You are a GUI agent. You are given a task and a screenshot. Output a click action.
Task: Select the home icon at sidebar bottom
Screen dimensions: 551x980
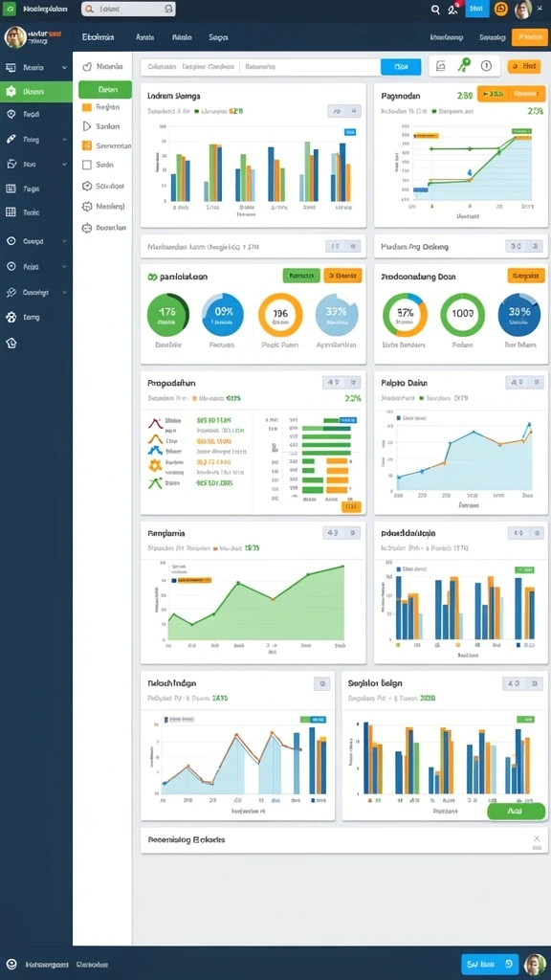point(11,344)
